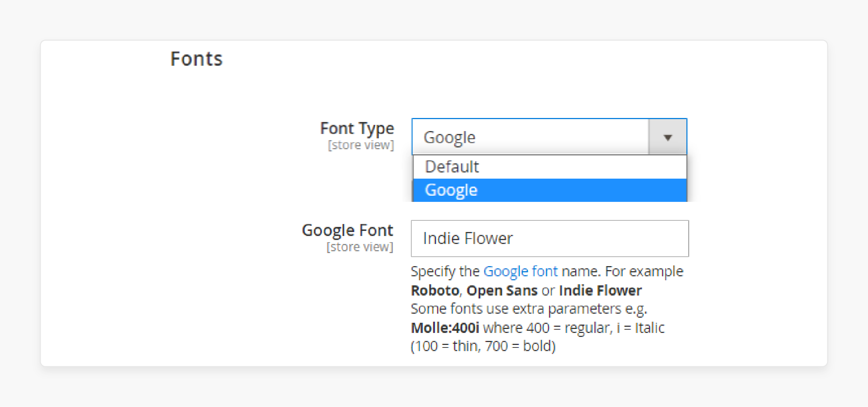Click bold Indie Flower in help text
Image resolution: width=868 pixels, height=407 pixels.
[600, 290]
